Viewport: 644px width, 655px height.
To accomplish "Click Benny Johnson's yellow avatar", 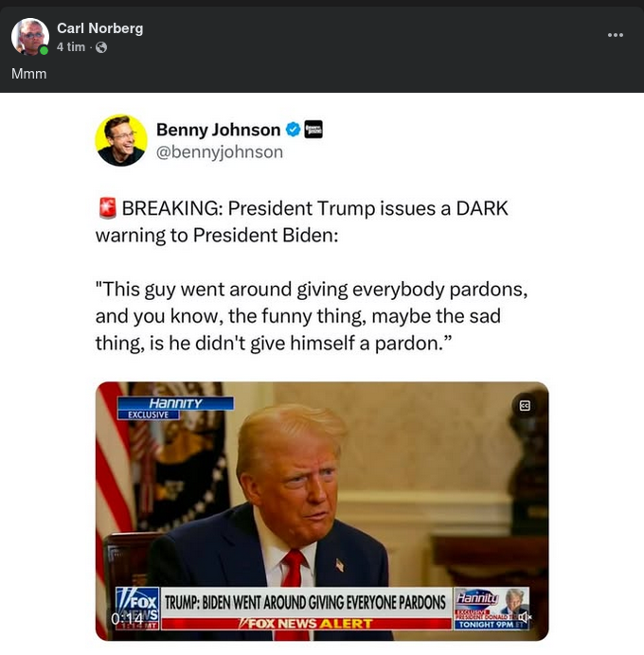I will [x=121, y=140].
